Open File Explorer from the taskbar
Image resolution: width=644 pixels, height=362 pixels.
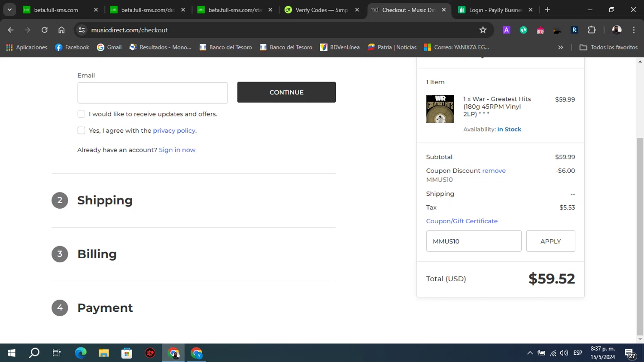[x=104, y=353]
